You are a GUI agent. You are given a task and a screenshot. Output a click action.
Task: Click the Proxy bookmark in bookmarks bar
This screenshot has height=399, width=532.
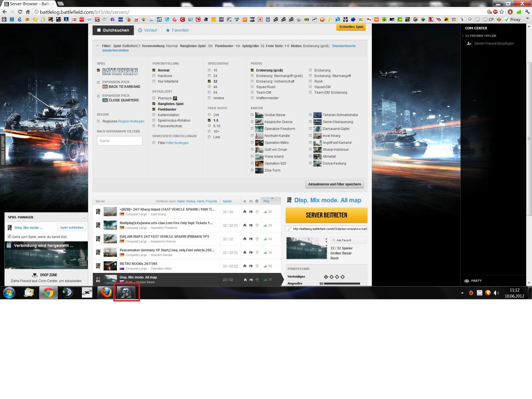pos(512,19)
